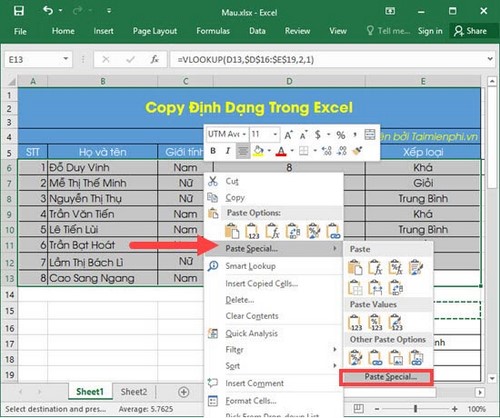This screenshot has height=418, width=500.
Task: Add a new sheet with plus button
Action: coord(183,392)
